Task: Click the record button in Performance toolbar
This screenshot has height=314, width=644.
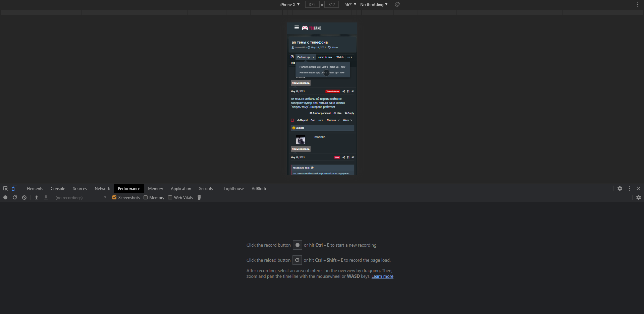Action: click(x=5, y=198)
